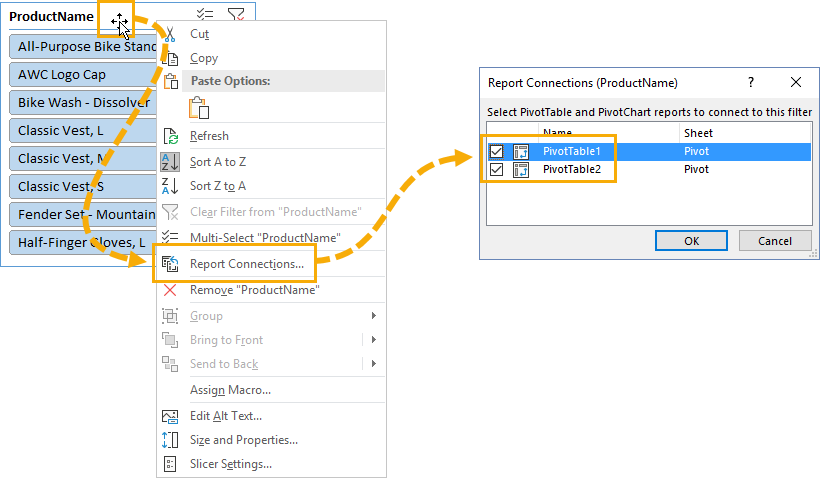
Task: Click the Sort Z to A icon
Action: coord(170,186)
